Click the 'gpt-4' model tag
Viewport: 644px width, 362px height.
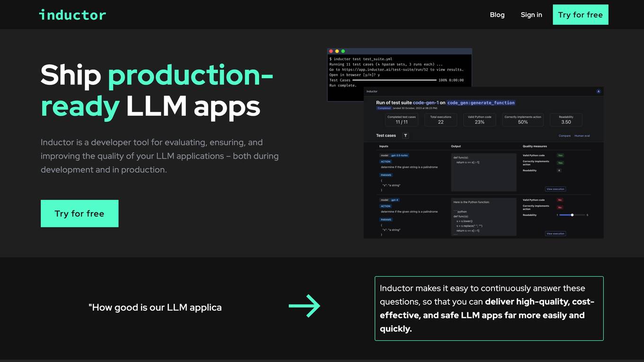pos(394,200)
